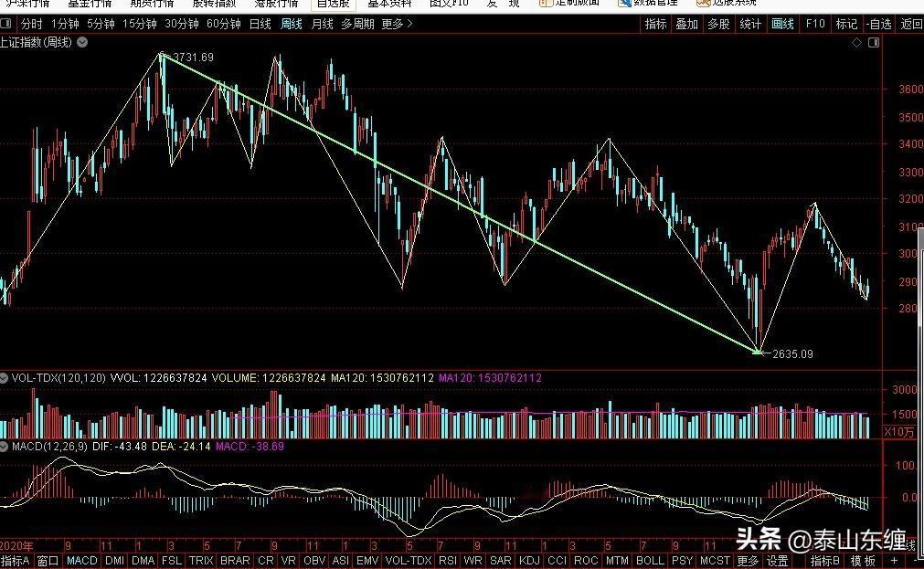Select VOL-TDX in bottom indicator bar
The height and width of the screenshot is (569, 924).
point(409,561)
